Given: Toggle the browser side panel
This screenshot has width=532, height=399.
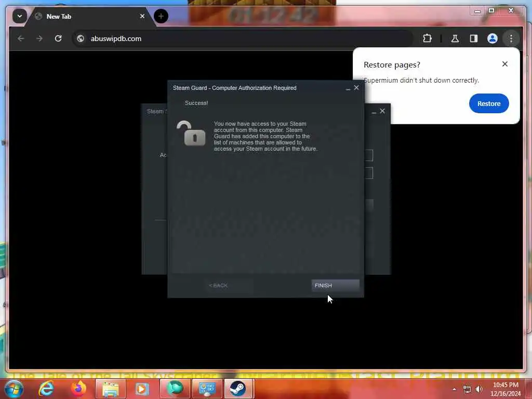Looking at the screenshot, I should [x=474, y=38].
